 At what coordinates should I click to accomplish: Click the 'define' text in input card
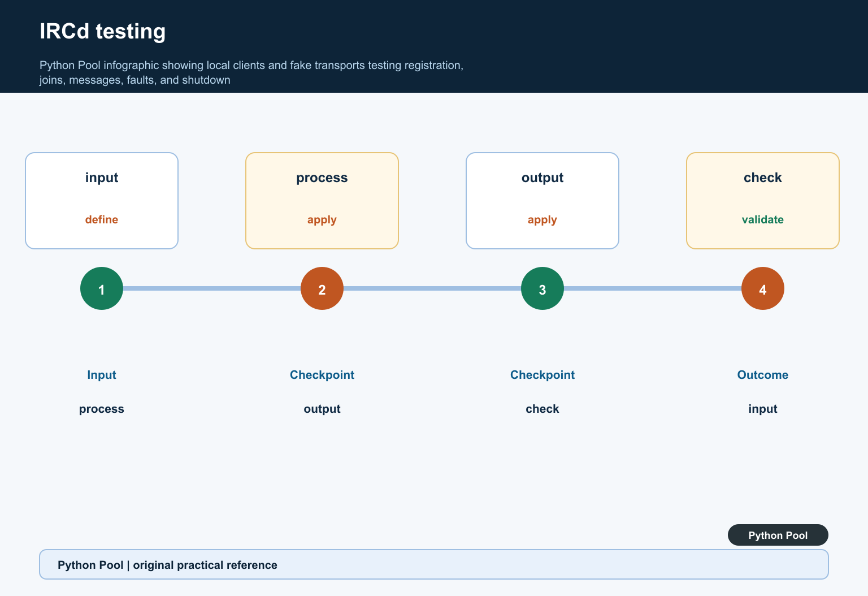[x=102, y=219]
